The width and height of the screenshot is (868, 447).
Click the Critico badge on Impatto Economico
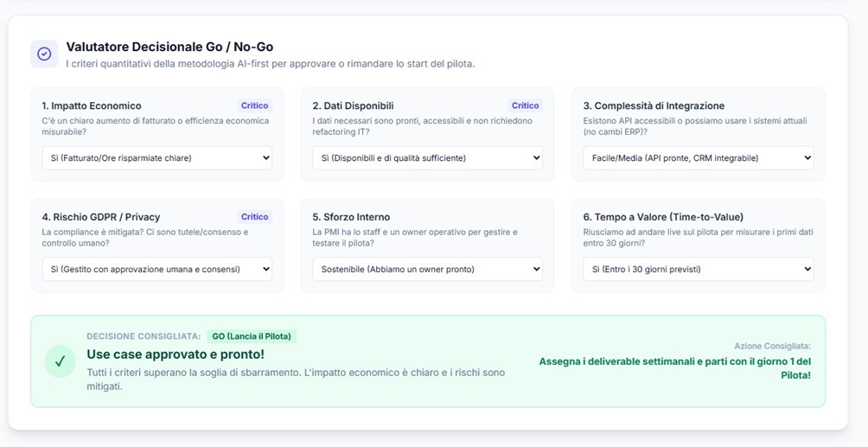255,105
